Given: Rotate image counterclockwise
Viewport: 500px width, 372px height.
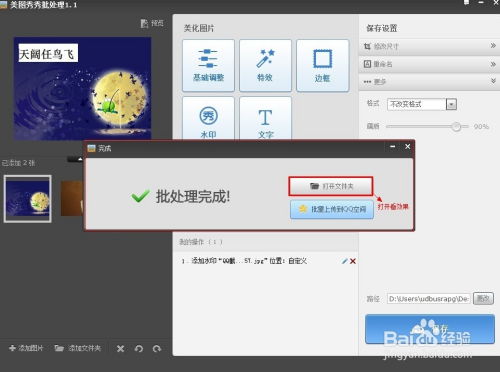Looking at the screenshot, I should click(x=139, y=349).
